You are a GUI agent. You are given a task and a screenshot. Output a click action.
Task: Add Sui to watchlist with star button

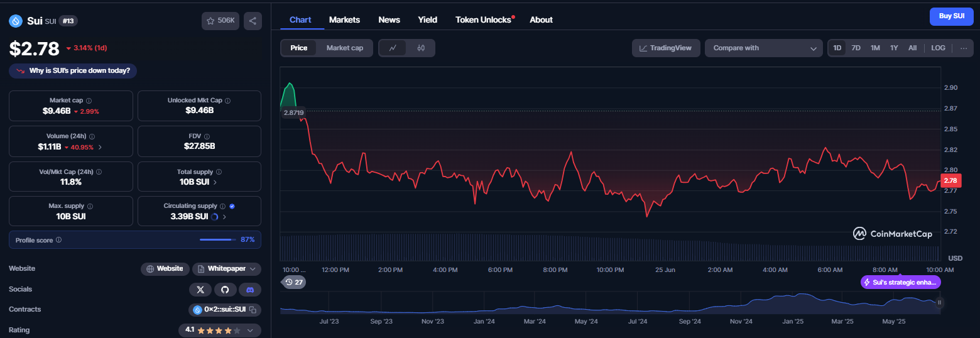220,21
